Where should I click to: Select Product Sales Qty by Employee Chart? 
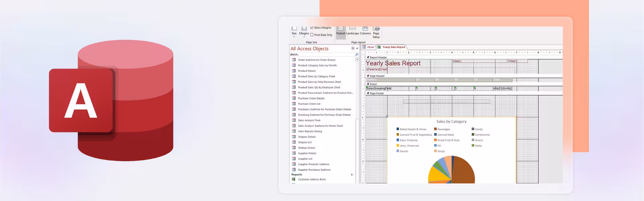pos(319,87)
